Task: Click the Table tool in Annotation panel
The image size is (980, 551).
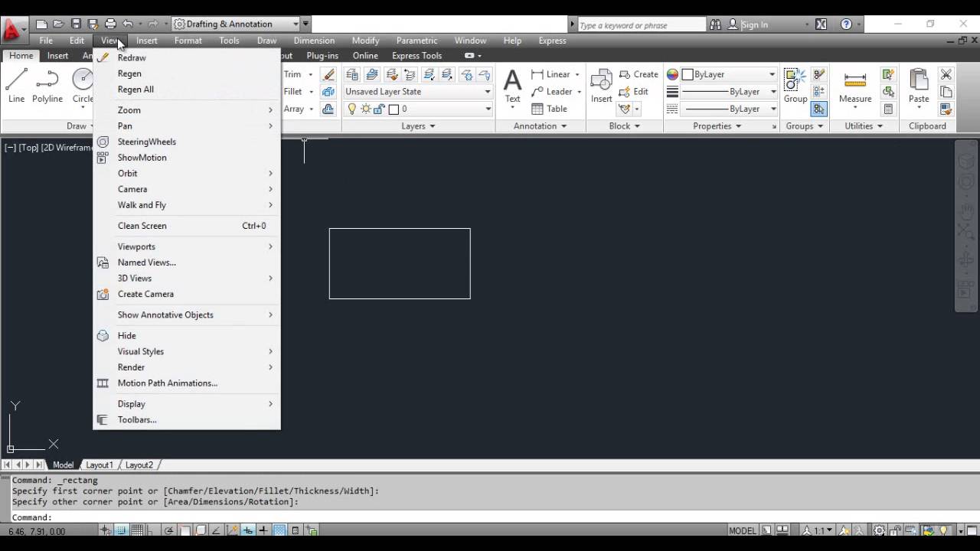Action: coord(549,109)
